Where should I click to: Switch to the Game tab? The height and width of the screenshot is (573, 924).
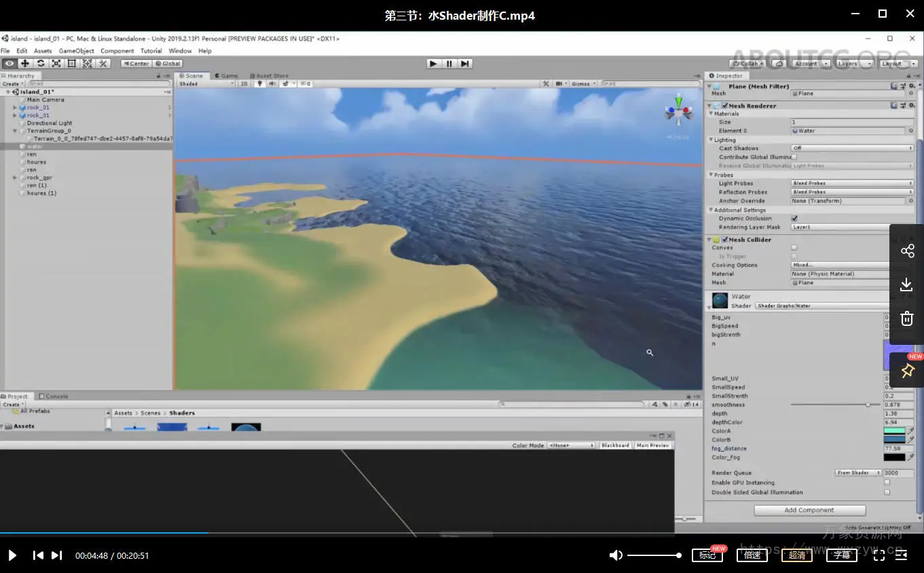pyautogui.click(x=226, y=75)
